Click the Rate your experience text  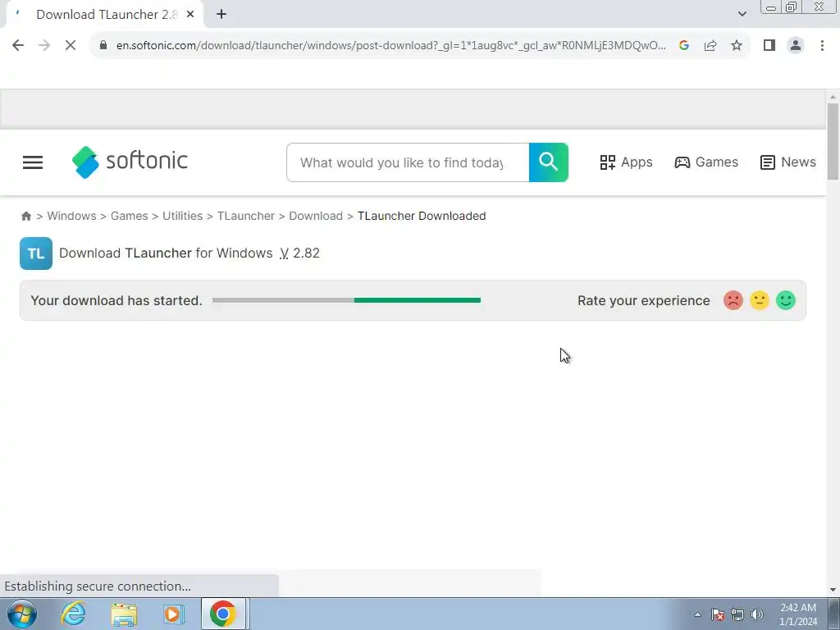[643, 300]
